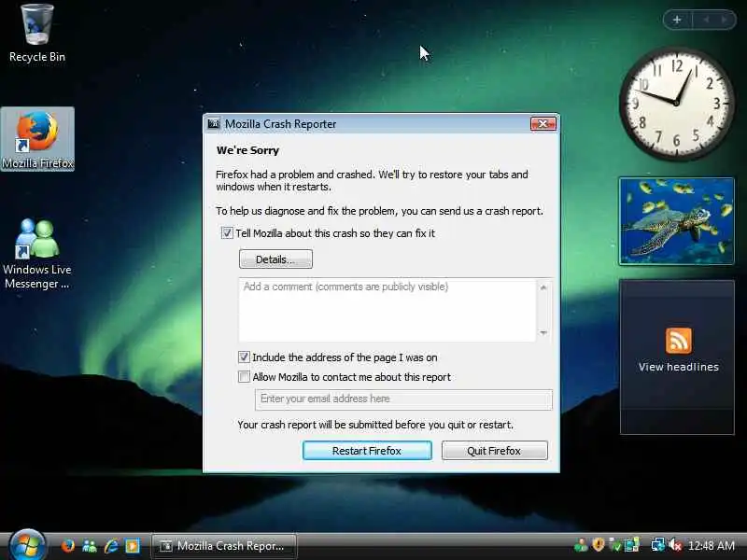Enable Allow Mozilla to contact me checkbox
The image size is (747, 560).
(244, 377)
